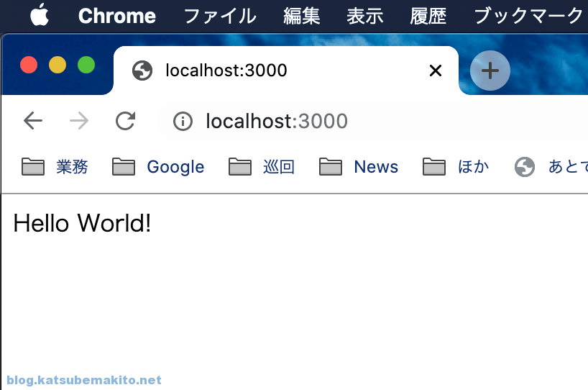This screenshot has width=588, height=390.
Task: Click the address bar showing localhost:3000
Action: tap(373, 121)
